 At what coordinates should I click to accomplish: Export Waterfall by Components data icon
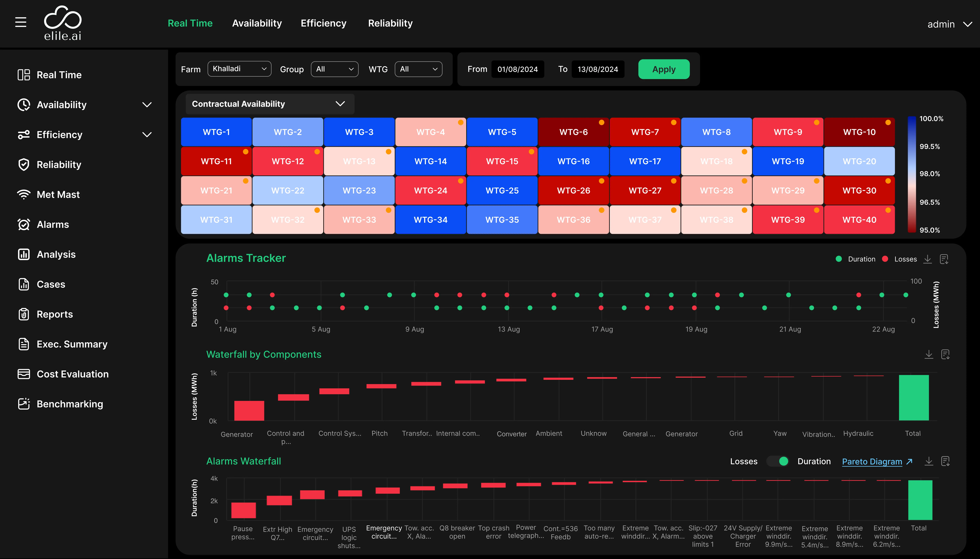[x=945, y=354]
